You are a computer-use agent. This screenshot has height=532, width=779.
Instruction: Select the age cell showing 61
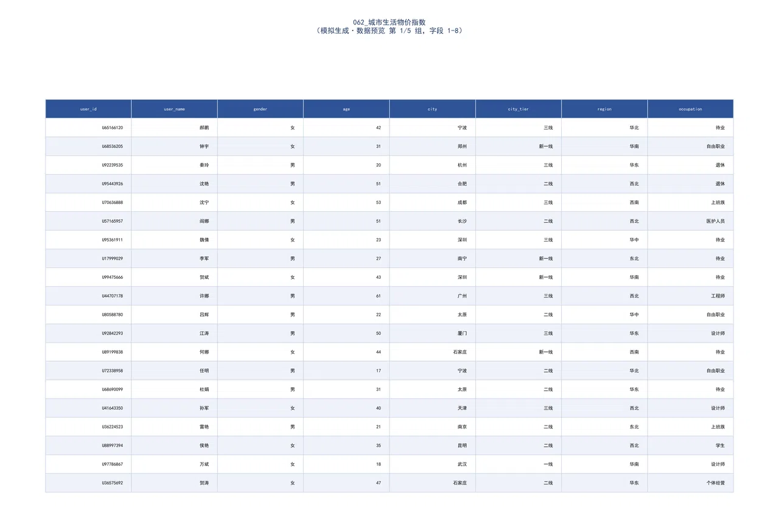point(347,296)
